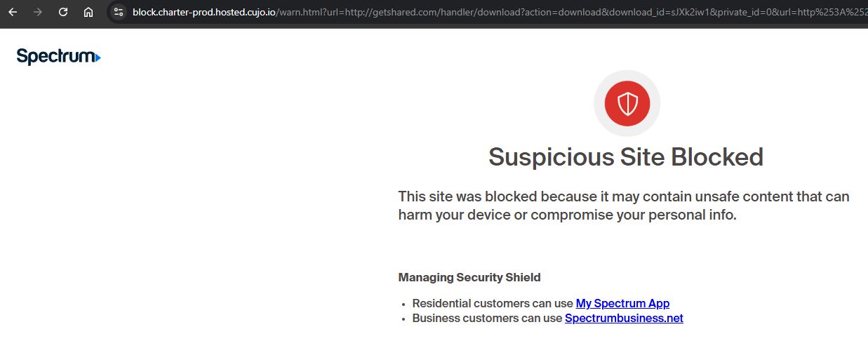Screen dimensions: 868x341
Task: Click block.charter-prod.hosted.cujo.io domain in URL
Action: click(205, 12)
